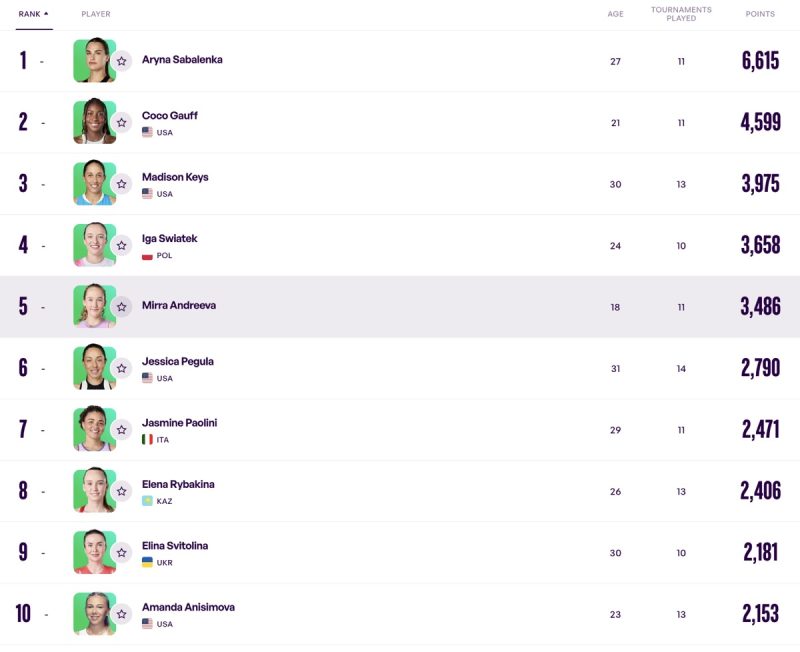Click star icon beside Elena Rybakina

pos(121,491)
